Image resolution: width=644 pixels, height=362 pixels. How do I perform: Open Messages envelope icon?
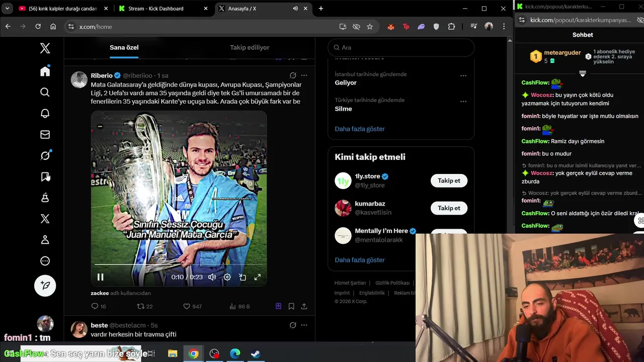pos(45,134)
